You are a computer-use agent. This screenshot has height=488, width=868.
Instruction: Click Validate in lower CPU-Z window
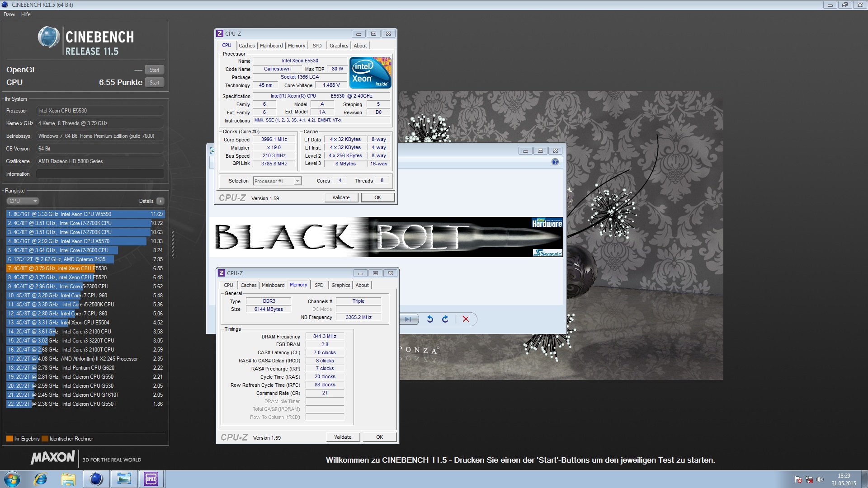(343, 437)
